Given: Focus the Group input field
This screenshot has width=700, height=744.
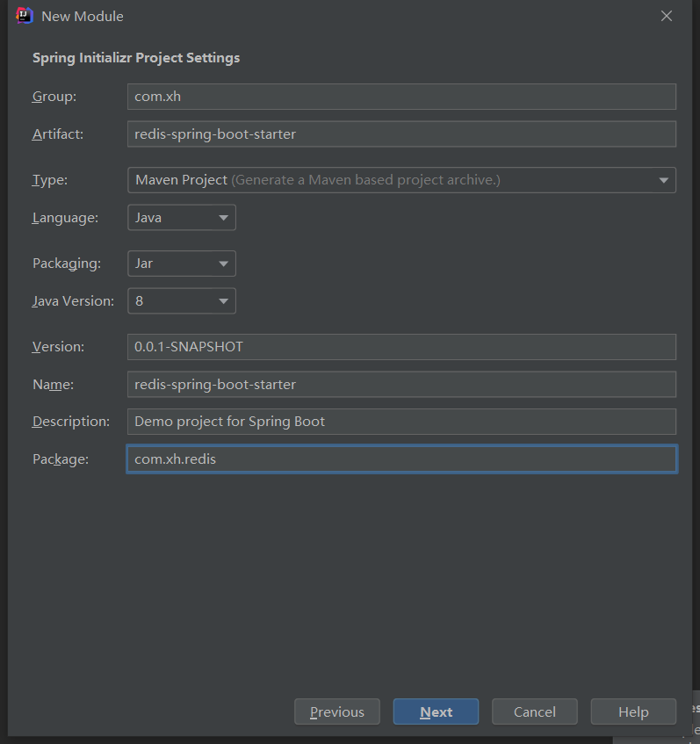Looking at the screenshot, I should click(x=401, y=97).
